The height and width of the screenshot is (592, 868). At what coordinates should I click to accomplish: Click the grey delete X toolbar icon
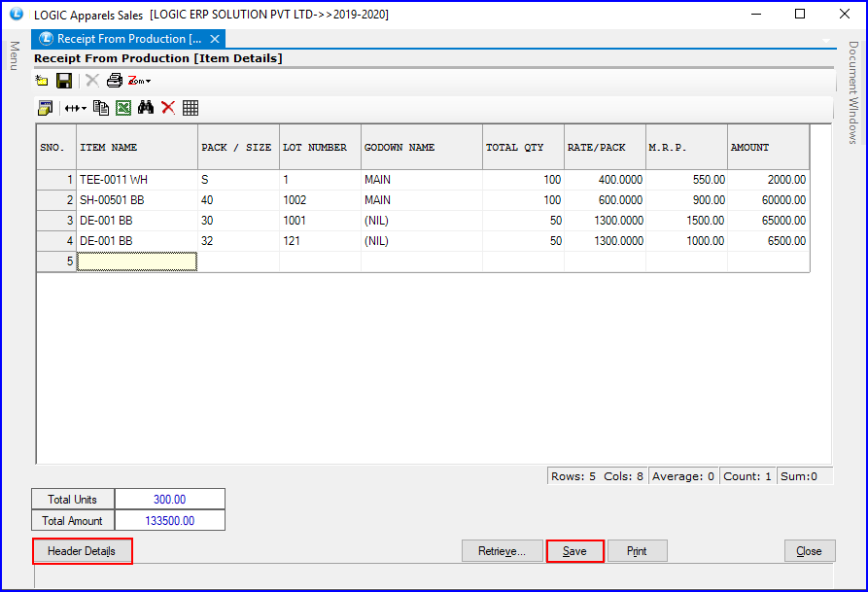[x=92, y=81]
